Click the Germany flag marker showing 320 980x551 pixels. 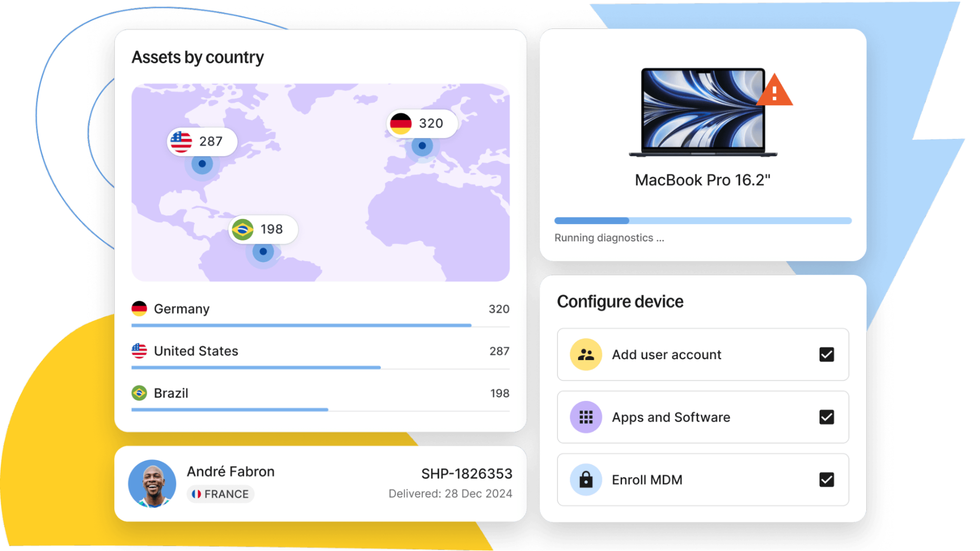(422, 124)
